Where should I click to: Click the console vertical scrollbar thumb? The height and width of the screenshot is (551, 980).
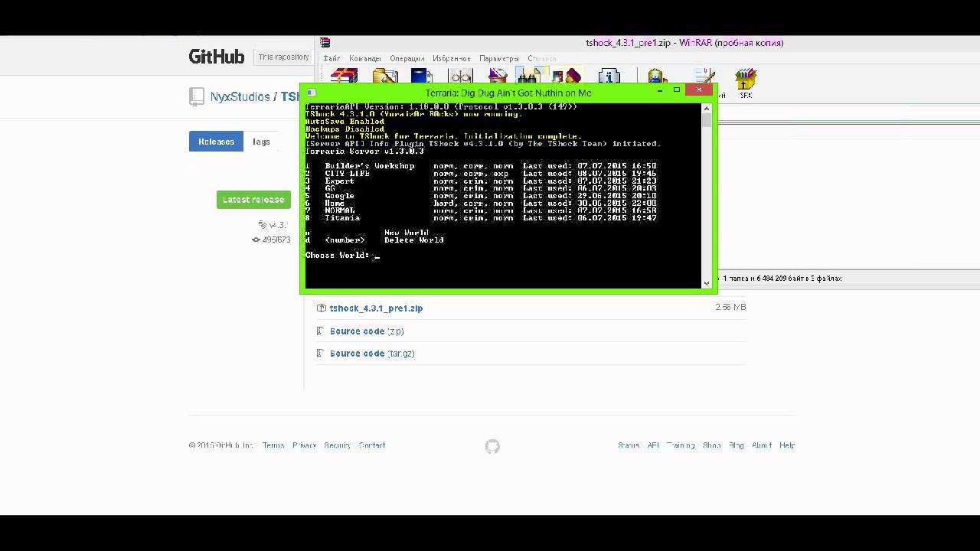click(707, 120)
